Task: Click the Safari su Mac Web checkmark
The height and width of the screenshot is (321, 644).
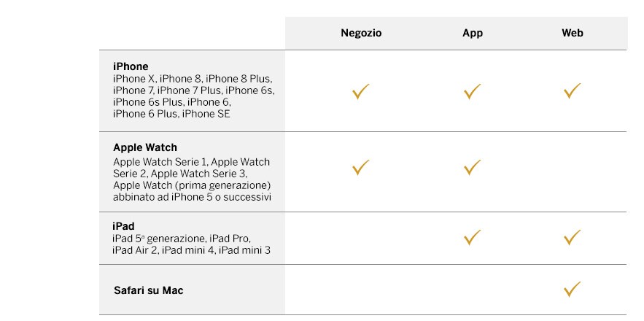Action: [x=572, y=289]
